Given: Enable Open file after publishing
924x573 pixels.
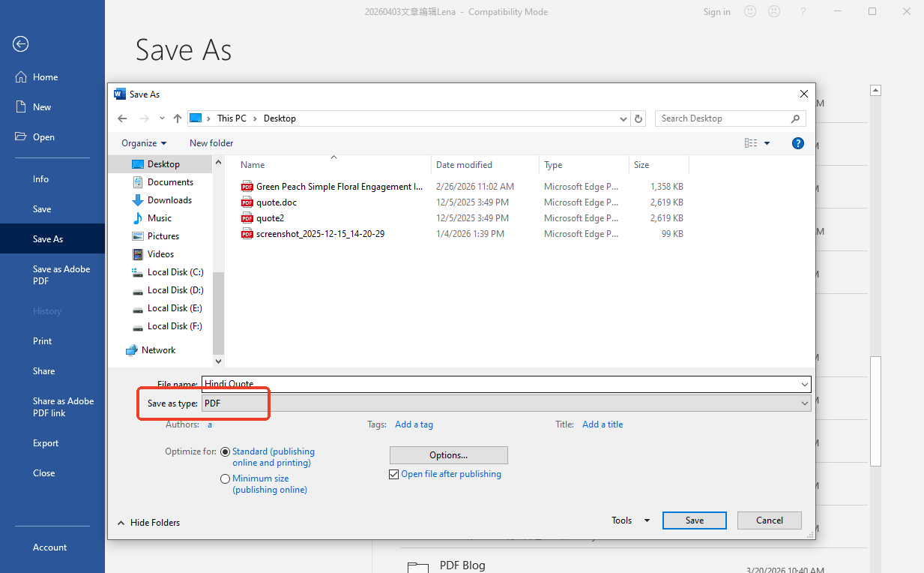Looking at the screenshot, I should (x=393, y=474).
